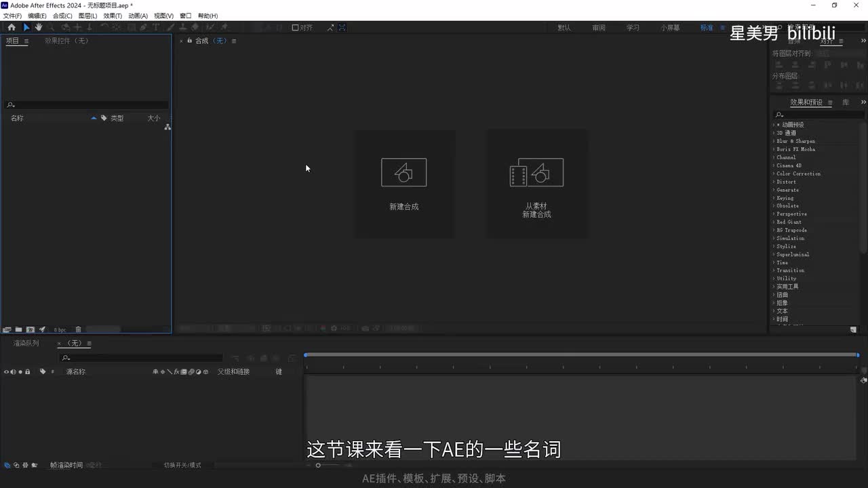Open the Composition panel menu icon

(234, 41)
